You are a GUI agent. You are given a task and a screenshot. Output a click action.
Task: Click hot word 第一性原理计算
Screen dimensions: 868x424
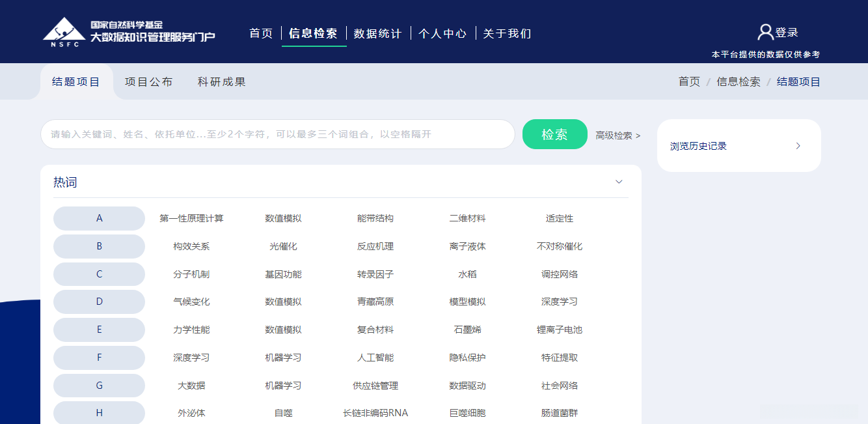click(191, 218)
